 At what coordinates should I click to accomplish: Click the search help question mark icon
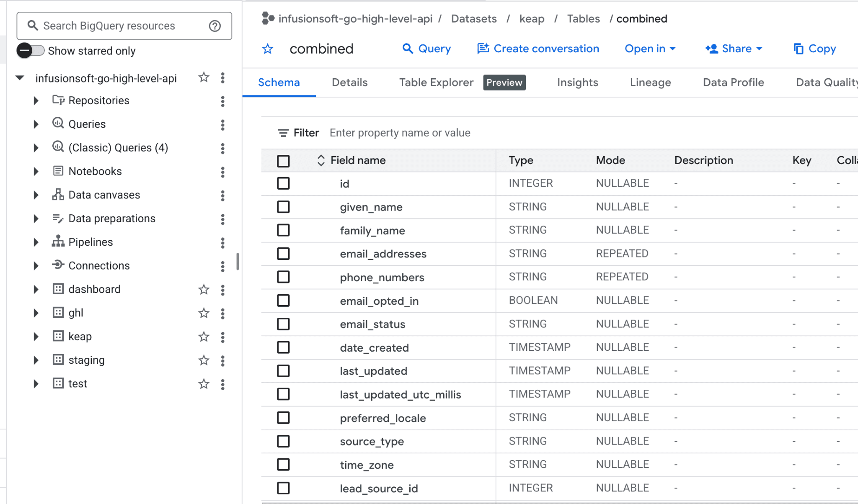point(215,26)
